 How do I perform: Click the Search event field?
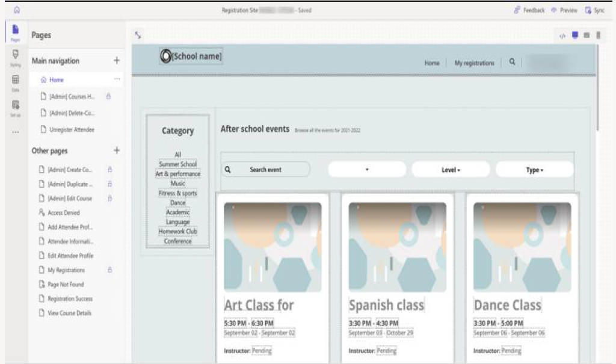point(266,170)
